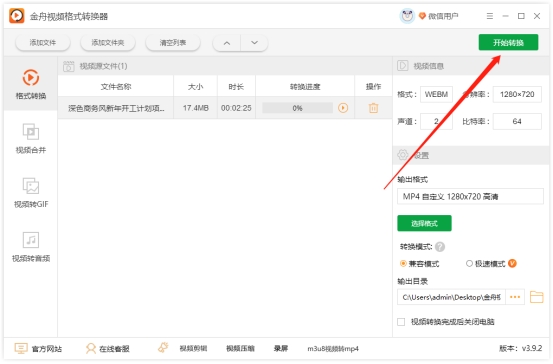The width and height of the screenshot is (553, 364).
Task: Click the green 开始转换 button
Action: point(508,42)
